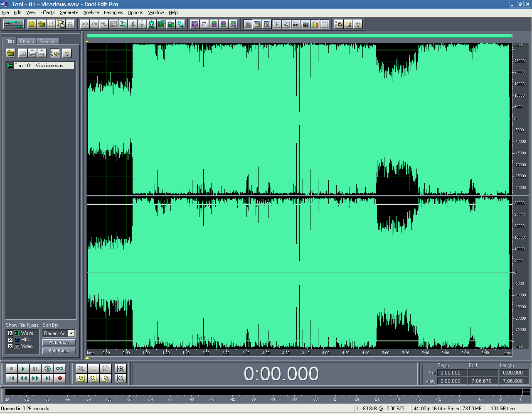Open the Help menu
The width and height of the screenshot is (532, 414).
pos(173,12)
